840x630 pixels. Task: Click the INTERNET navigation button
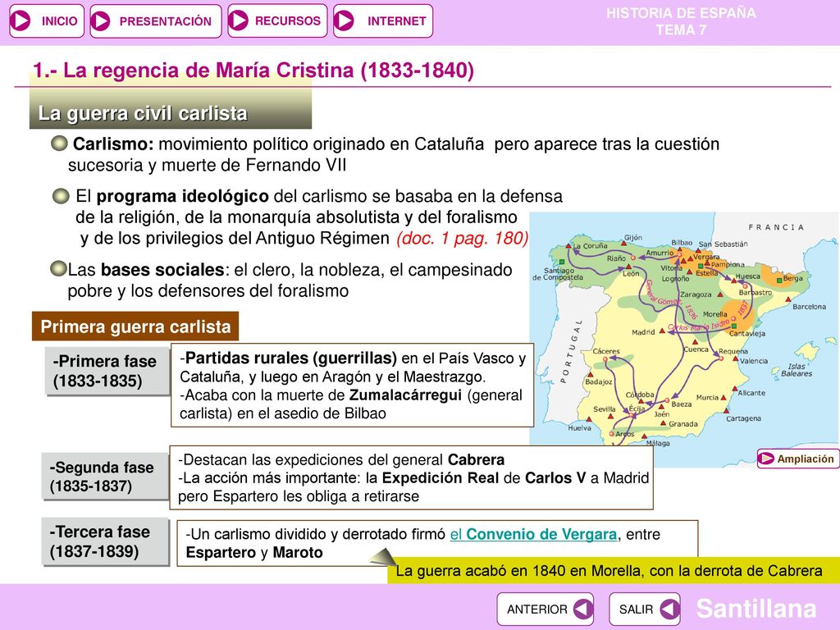382,21
